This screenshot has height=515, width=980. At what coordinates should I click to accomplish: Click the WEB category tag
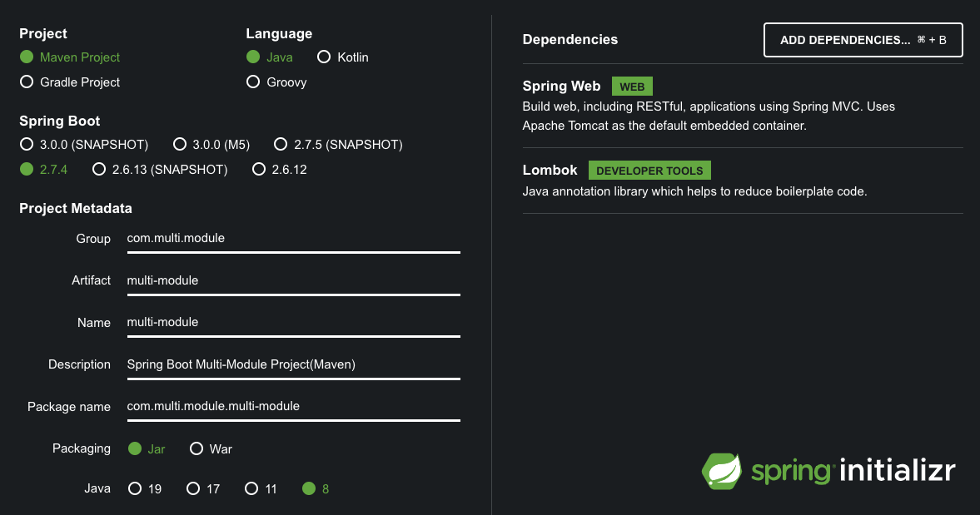632,87
